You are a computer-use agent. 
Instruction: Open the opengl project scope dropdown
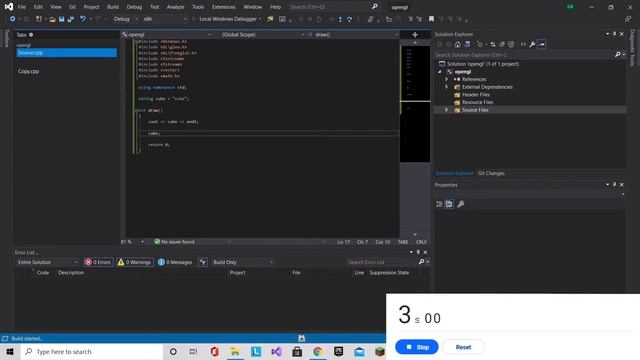[167, 35]
